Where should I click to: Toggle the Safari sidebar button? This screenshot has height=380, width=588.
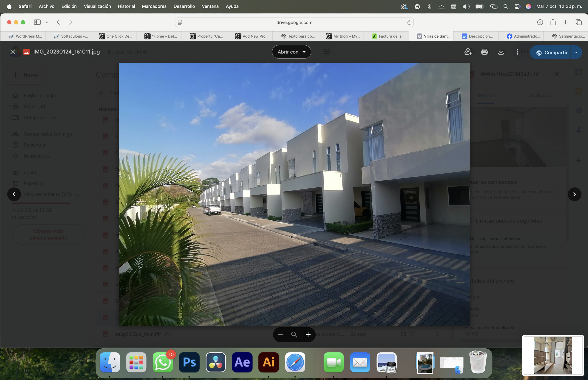(37, 22)
